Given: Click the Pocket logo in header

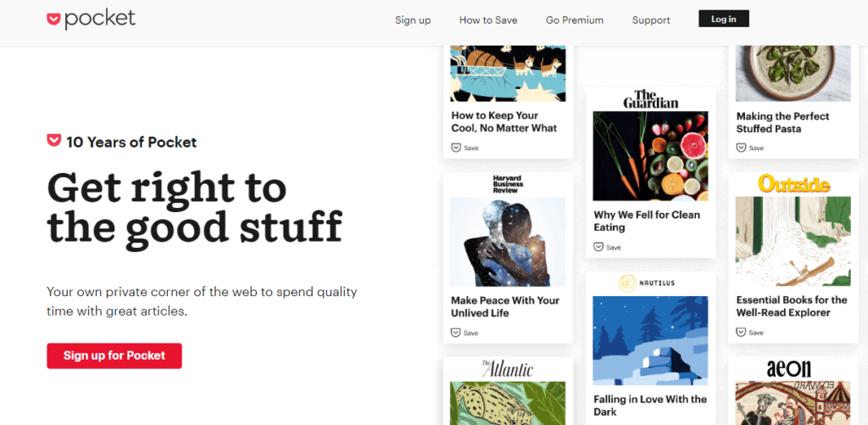Looking at the screenshot, I should point(91,20).
